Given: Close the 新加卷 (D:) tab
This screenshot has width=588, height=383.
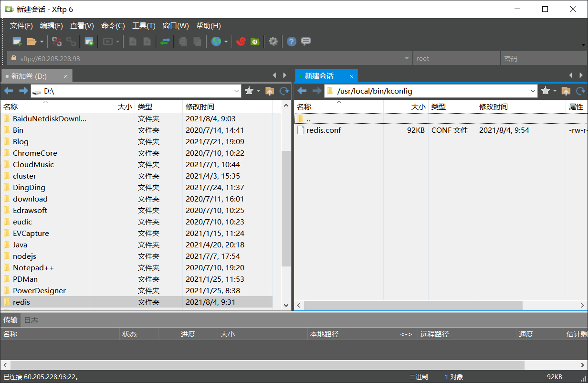Looking at the screenshot, I should (66, 76).
